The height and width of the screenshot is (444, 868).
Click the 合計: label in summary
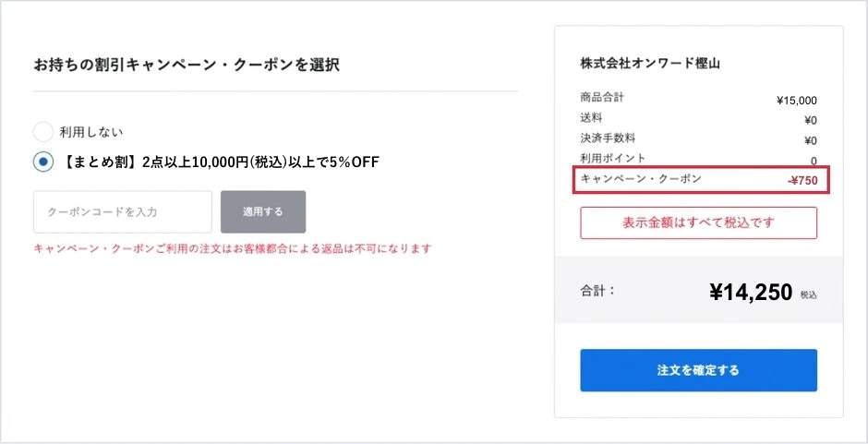(598, 291)
